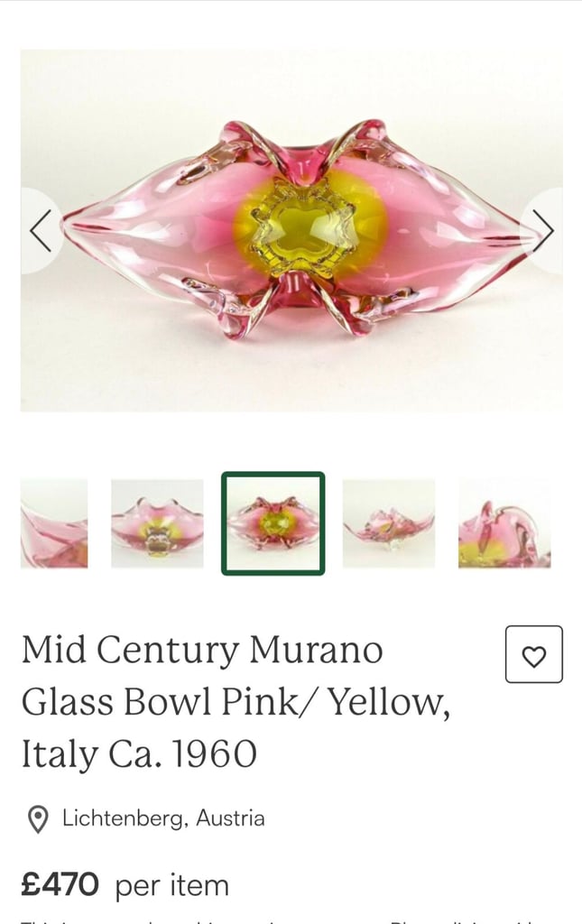The height and width of the screenshot is (924, 582).
Task: Open the fourth side-view bowl thumbnail
Action: click(389, 524)
